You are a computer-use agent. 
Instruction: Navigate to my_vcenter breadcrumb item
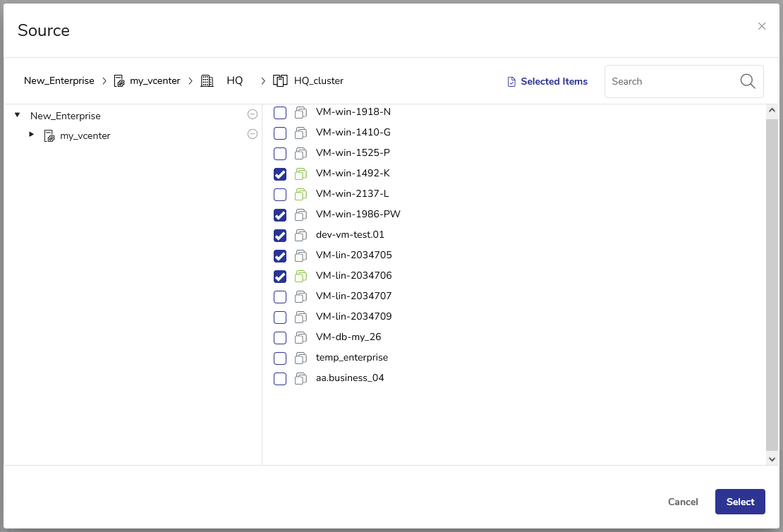[x=154, y=81]
